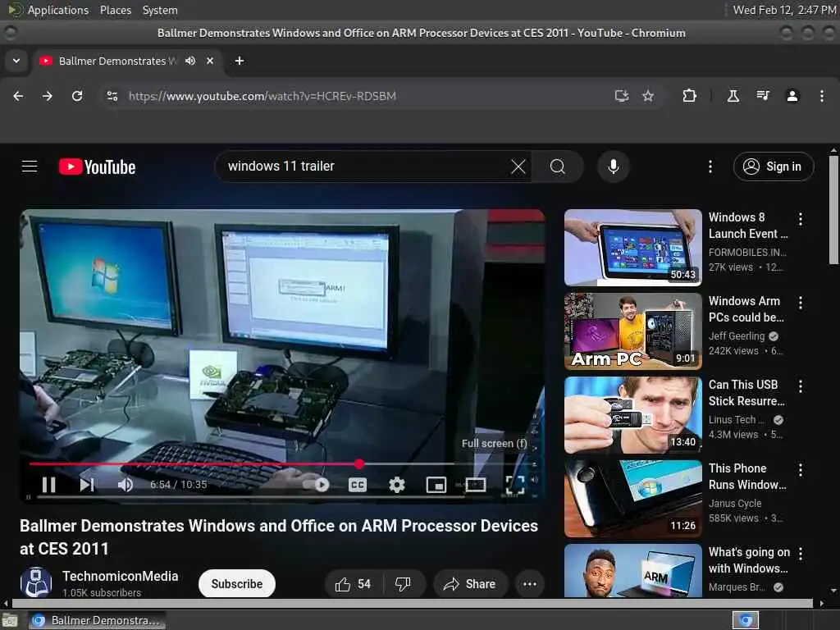Start voice search with microphone

pyautogui.click(x=614, y=167)
